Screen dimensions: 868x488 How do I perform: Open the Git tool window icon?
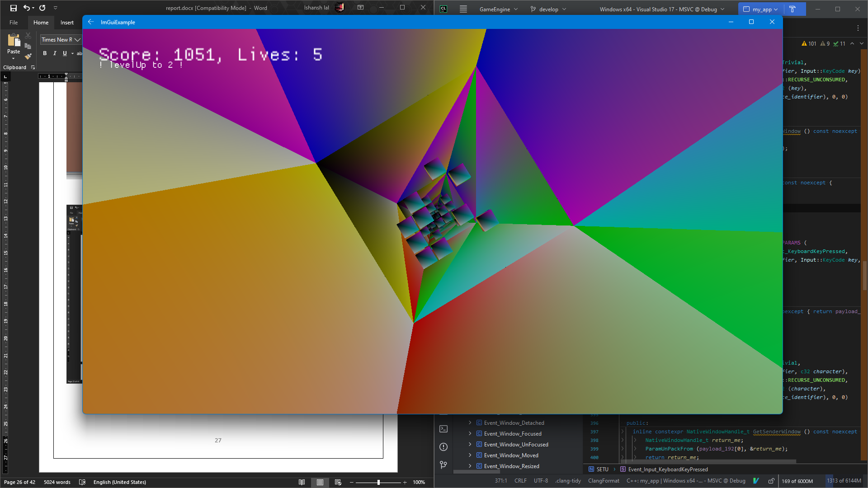(x=443, y=465)
